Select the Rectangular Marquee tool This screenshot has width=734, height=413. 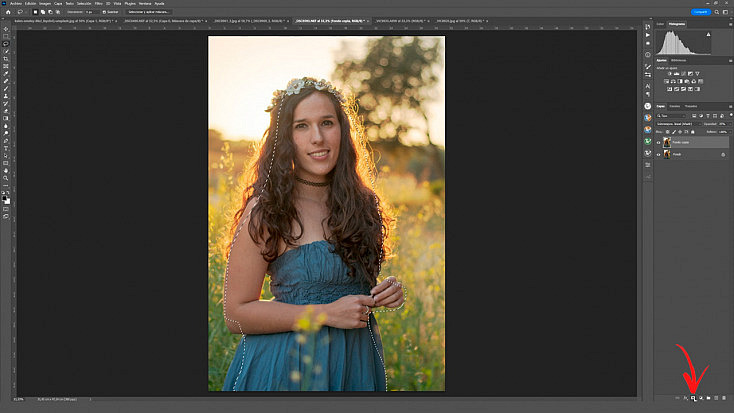(x=6, y=36)
